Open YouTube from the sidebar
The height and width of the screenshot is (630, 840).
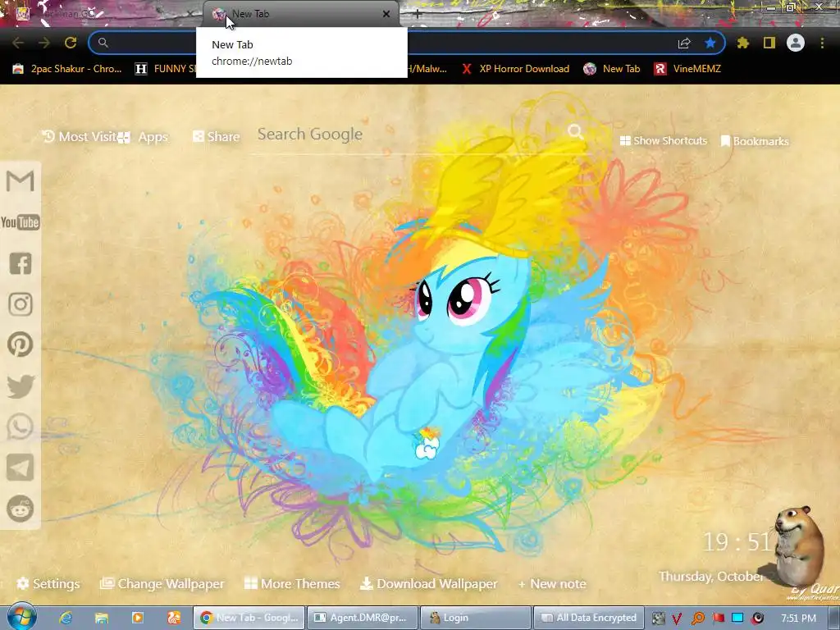(21, 221)
